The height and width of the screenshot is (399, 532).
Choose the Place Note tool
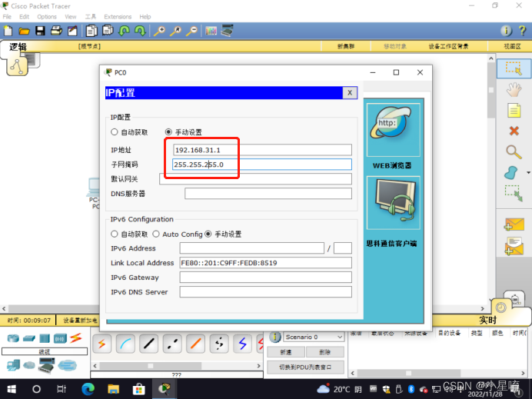(514, 110)
